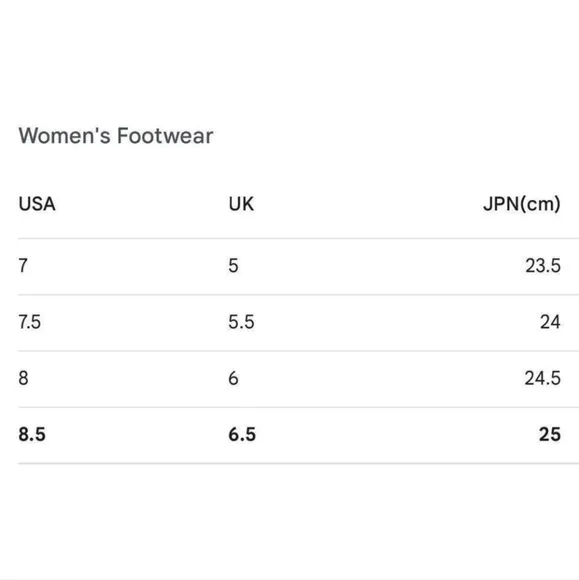579x580 pixels.
Task: Select UK size 5.5 cell
Action: pos(241,322)
